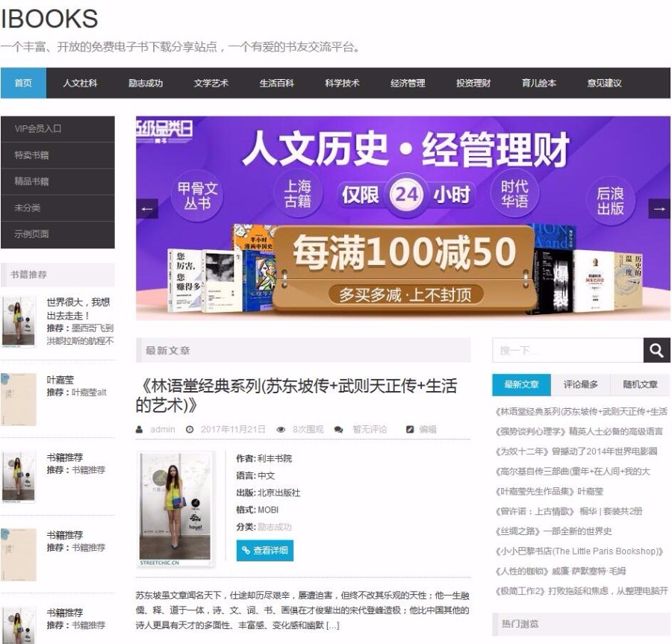This screenshot has height=644, width=672.
Task: Click the 2017年11月21日 post date
Action: point(233,429)
